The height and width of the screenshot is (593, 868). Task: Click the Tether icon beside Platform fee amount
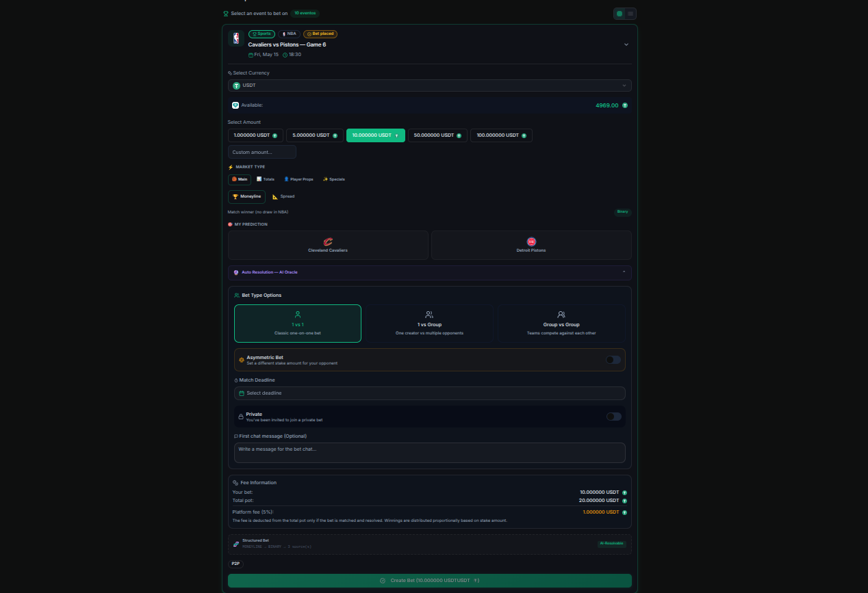pyautogui.click(x=624, y=512)
